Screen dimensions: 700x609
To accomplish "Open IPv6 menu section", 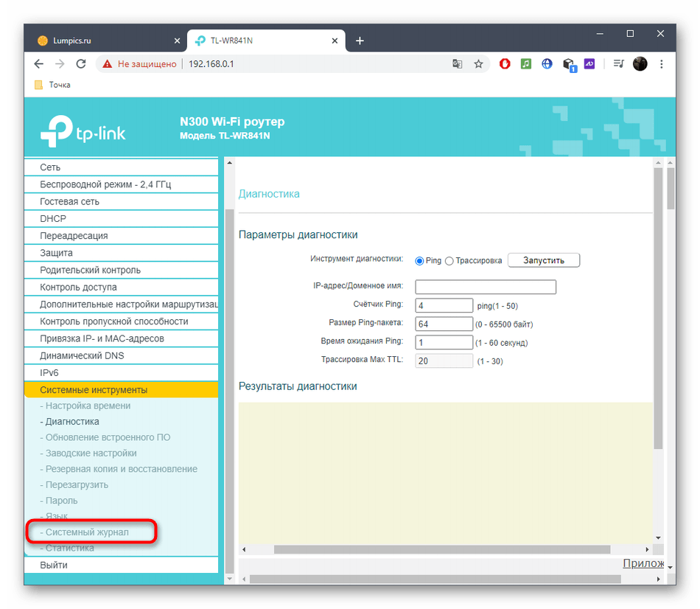I will [121, 373].
